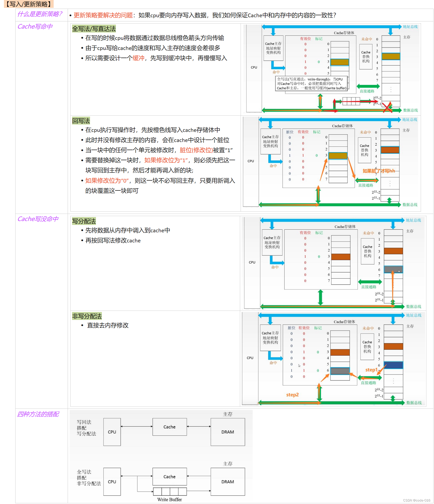Click the orange 如果脏了才写hh annotation
Screen dimensions: 434x504
coord(379,171)
